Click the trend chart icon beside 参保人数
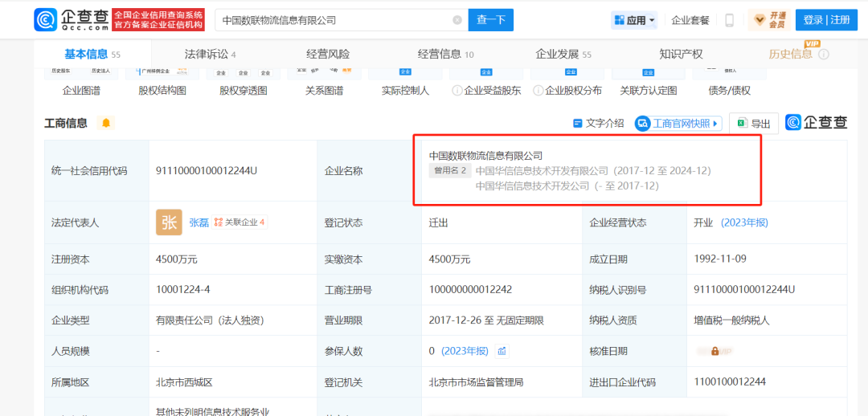The image size is (868, 416). [502, 351]
